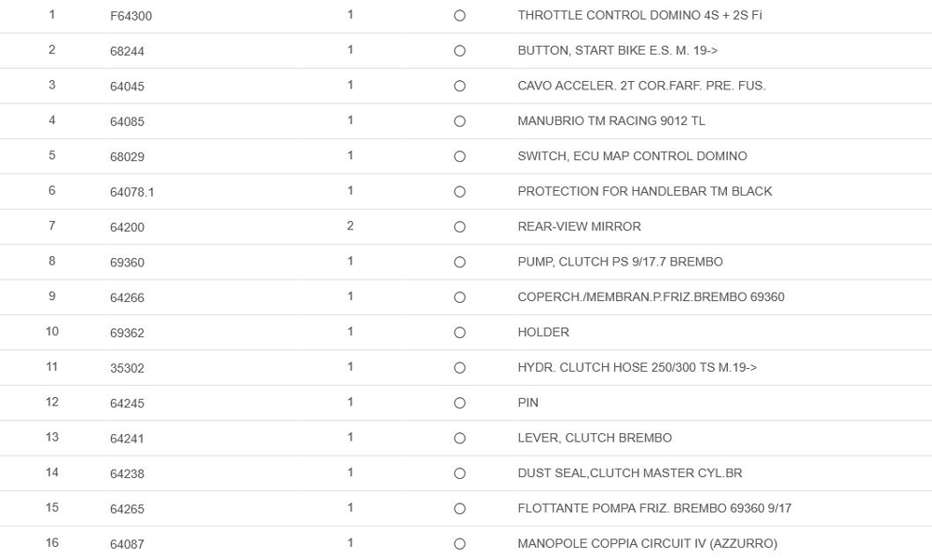Click part number F64300
Image resolution: width=932 pixels, height=560 pixels.
(130, 16)
